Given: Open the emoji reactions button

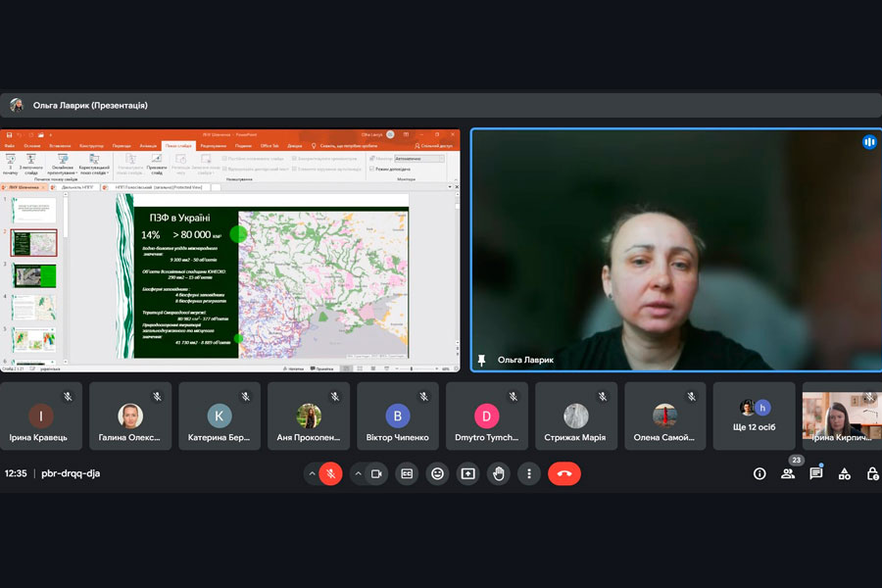Looking at the screenshot, I should click(437, 473).
